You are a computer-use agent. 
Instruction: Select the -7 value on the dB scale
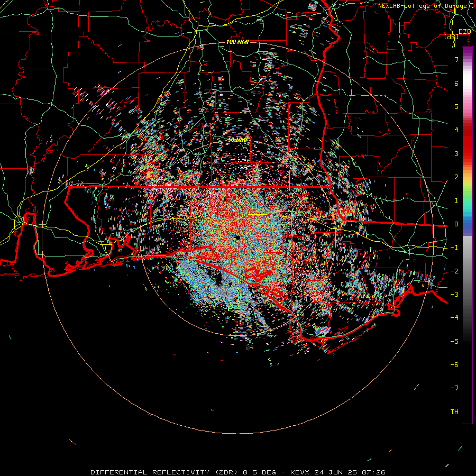click(454, 388)
